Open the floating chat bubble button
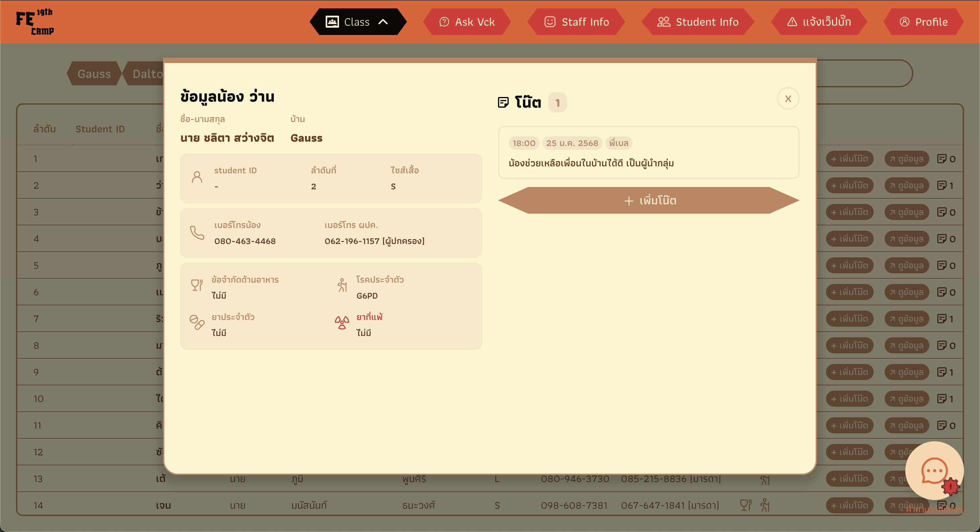Viewport: 980px width, 532px height. pyautogui.click(x=934, y=471)
